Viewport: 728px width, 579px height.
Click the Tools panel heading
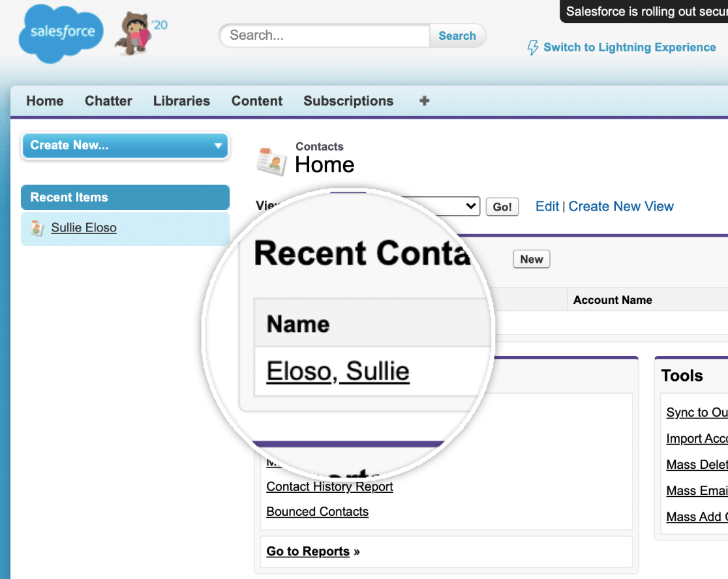682,376
